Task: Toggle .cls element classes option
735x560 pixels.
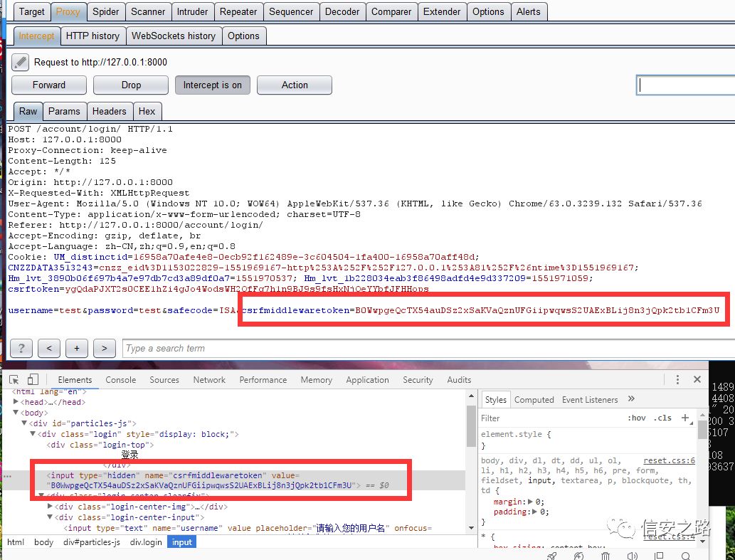Action: (662, 418)
